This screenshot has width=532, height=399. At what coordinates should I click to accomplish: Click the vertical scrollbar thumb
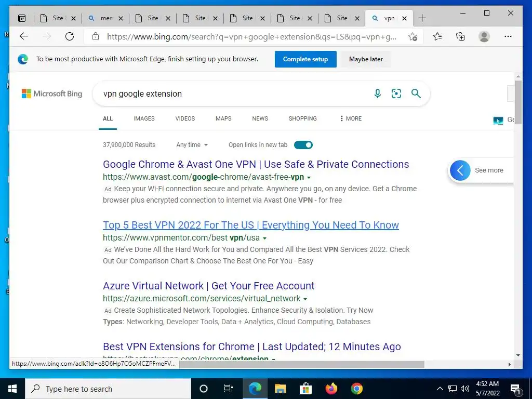(x=518, y=102)
